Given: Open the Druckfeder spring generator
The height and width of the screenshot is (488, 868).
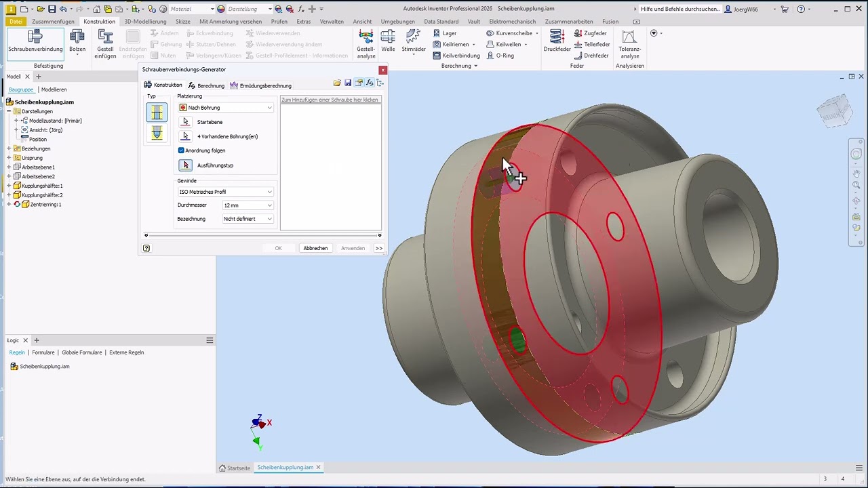Looking at the screenshot, I should [x=557, y=42].
